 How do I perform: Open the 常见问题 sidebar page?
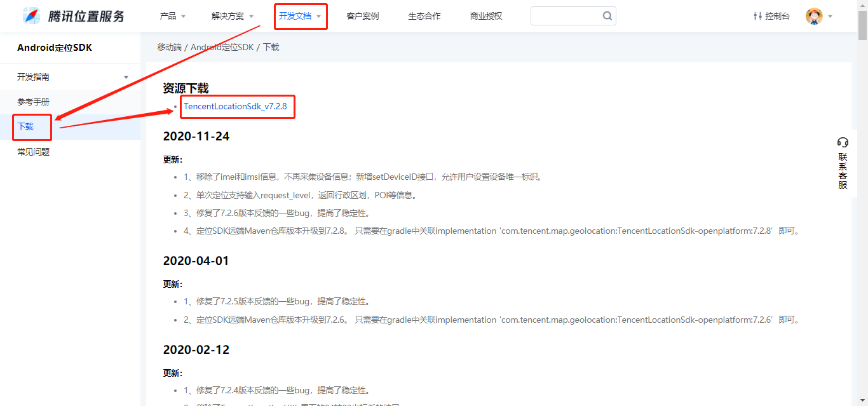click(33, 151)
